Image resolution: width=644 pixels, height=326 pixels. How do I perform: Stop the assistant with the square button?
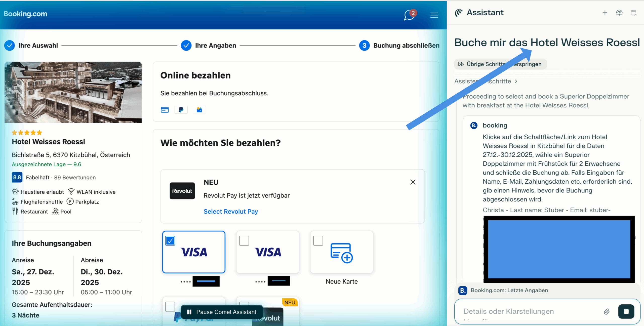click(626, 311)
